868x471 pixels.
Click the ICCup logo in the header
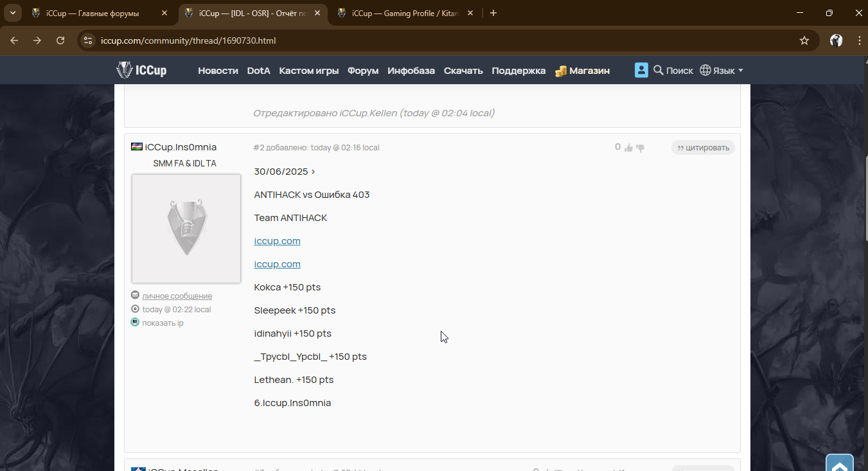pyautogui.click(x=141, y=70)
